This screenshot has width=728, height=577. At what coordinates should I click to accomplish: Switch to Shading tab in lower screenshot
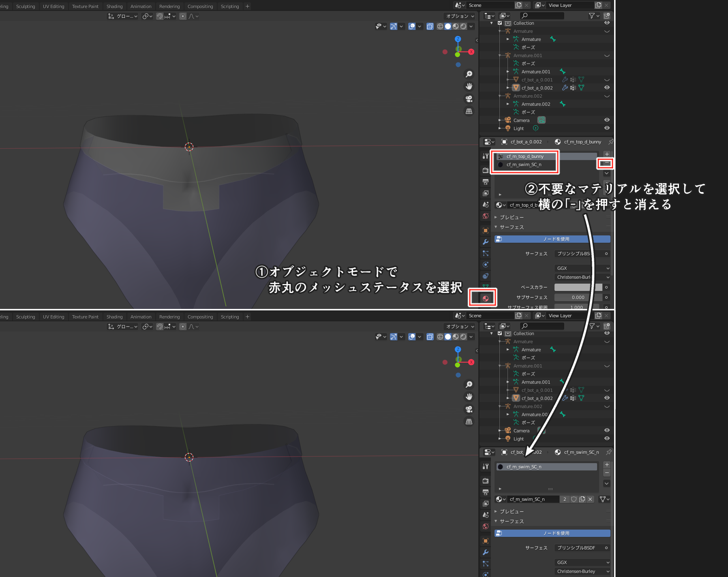pyautogui.click(x=114, y=317)
